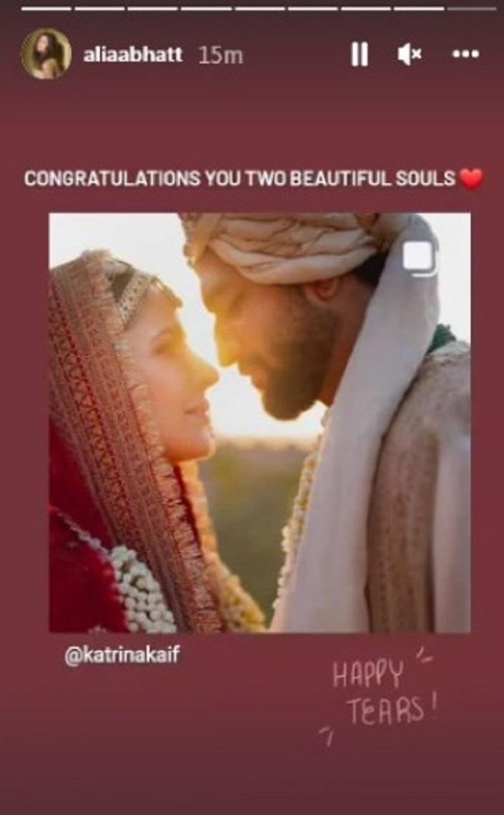
Task: Select the third story progress segment
Action: [153, 9]
